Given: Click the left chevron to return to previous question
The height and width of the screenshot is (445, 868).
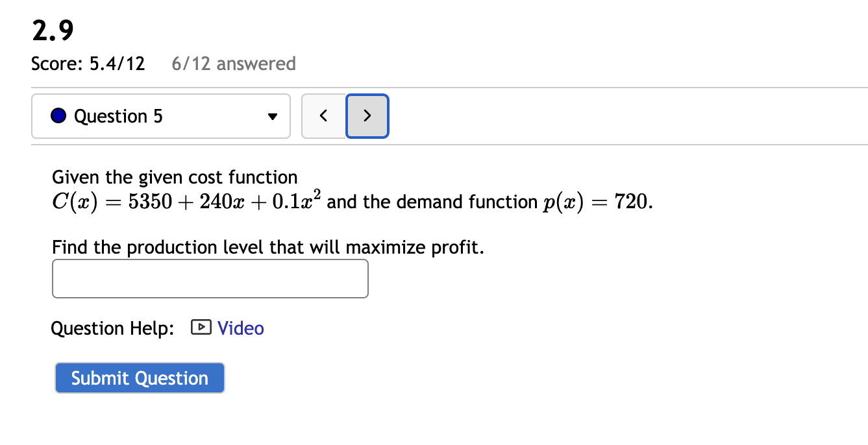Looking at the screenshot, I should [x=324, y=115].
